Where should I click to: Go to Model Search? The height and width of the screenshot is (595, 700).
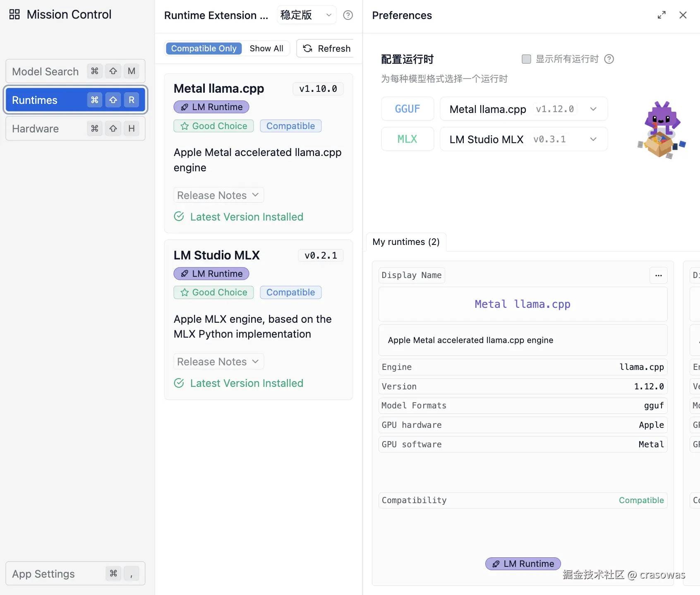click(x=75, y=72)
